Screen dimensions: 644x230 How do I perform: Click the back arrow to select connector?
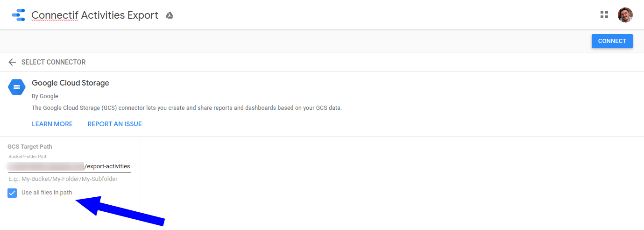coord(12,62)
